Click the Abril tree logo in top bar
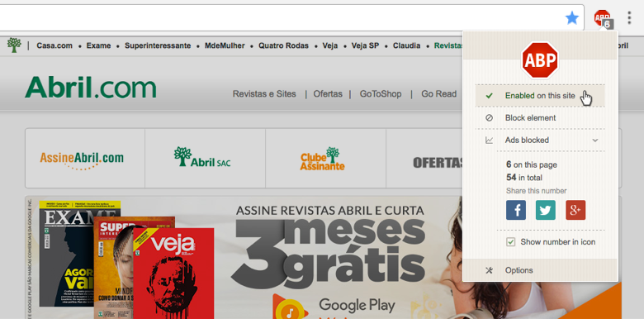This screenshot has height=319, width=644. click(13, 45)
